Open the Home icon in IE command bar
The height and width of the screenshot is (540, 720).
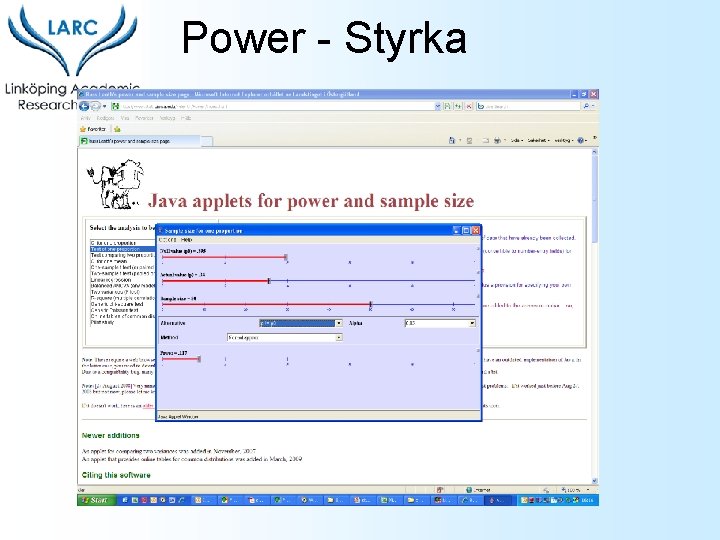tap(452, 141)
